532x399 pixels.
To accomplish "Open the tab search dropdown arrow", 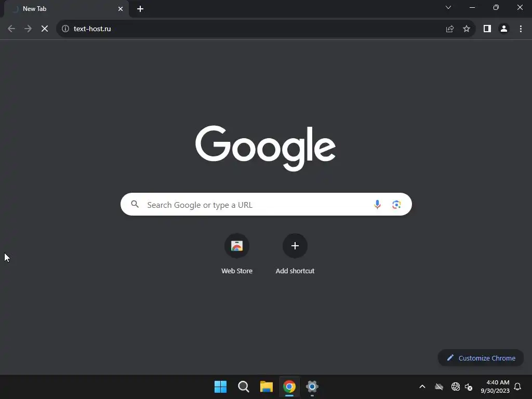I will (x=448, y=7).
